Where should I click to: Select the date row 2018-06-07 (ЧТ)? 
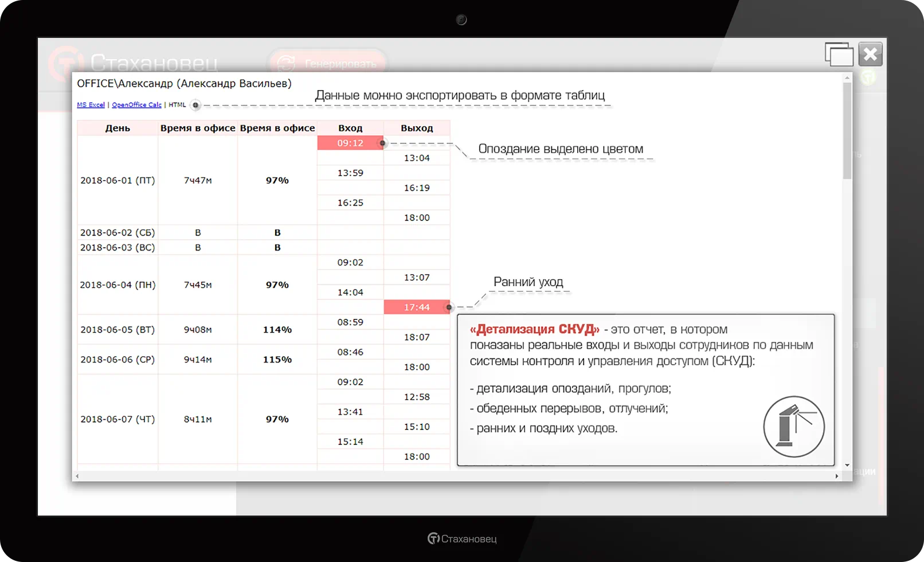(118, 419)
